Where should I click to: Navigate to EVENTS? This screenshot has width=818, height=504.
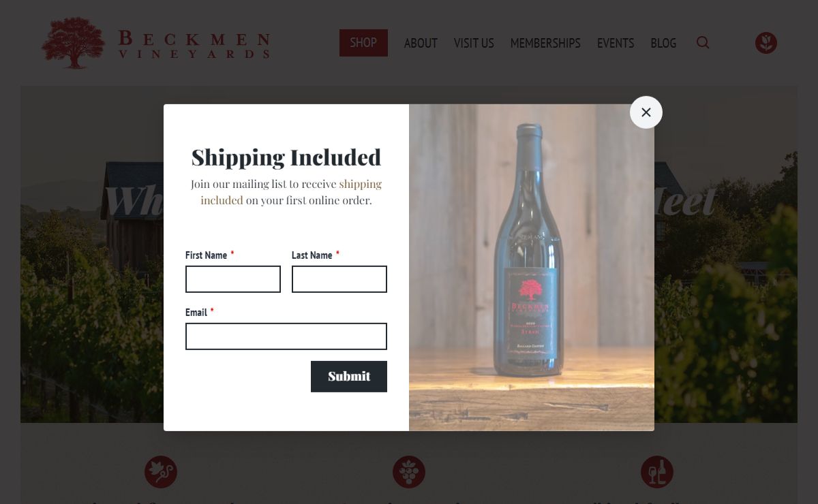[616, 43]
